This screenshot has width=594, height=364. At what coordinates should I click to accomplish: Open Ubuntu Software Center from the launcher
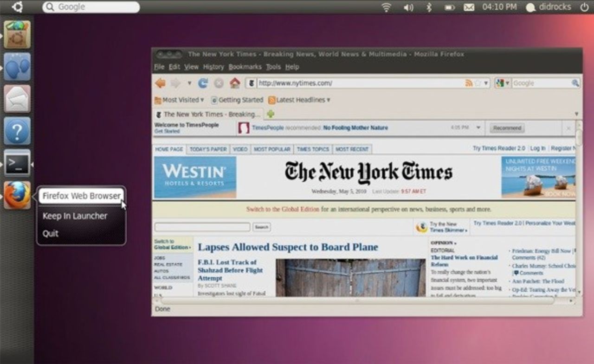point(17,35)
